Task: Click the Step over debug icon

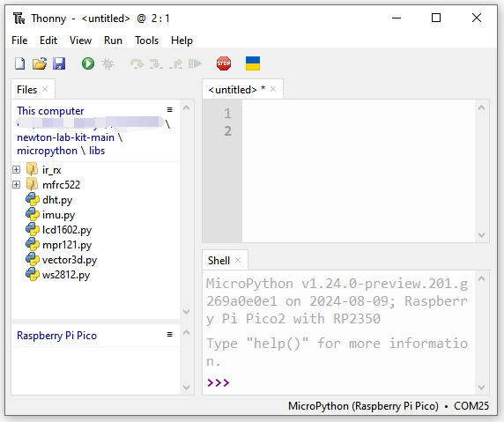Action: tap(137, 63)
